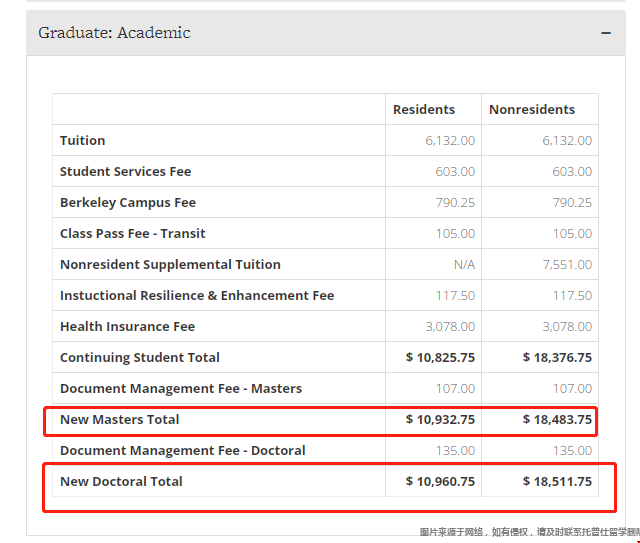This screenshot has width=640, height=543.
Task: Click the Continuing Student Total label
Action: click(140, 358)
